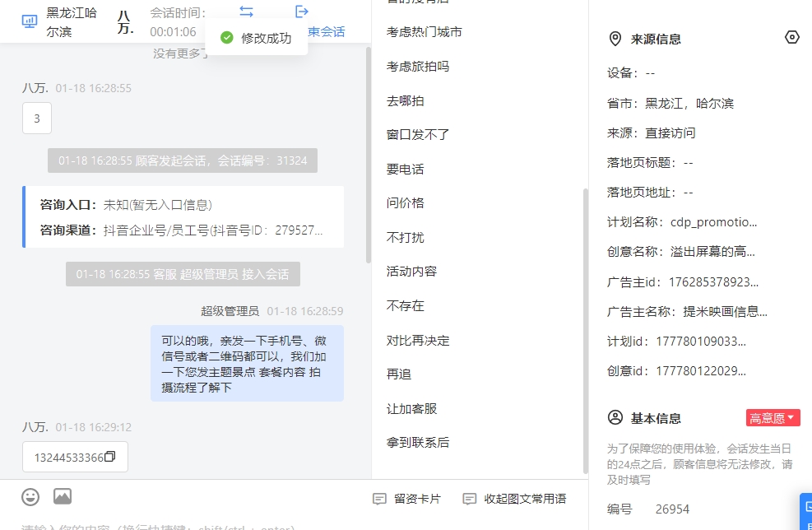
Task: Click the 落地页标题 row
Action: pyautogui.click(x=650, y=163)
